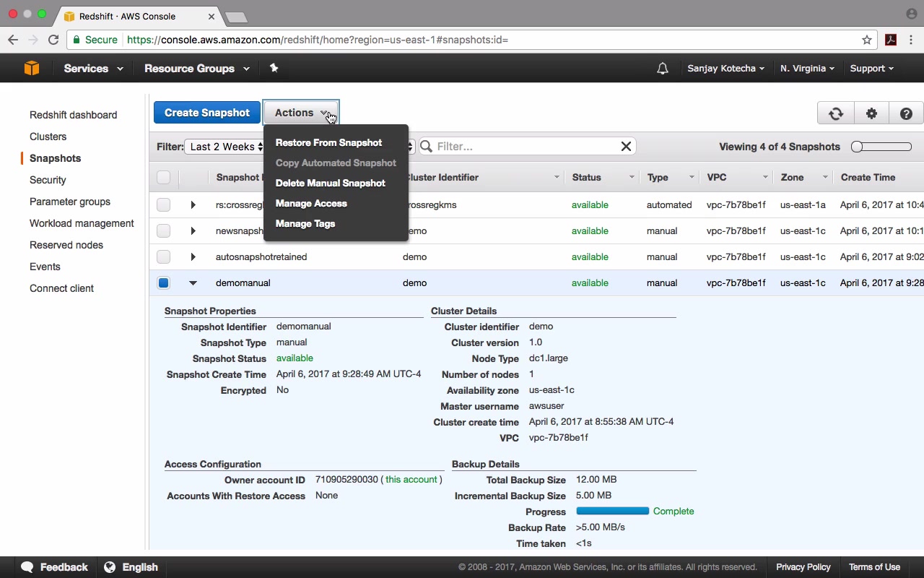
Task: Open the Terms of Use link
Action: (x=874, y=567)
